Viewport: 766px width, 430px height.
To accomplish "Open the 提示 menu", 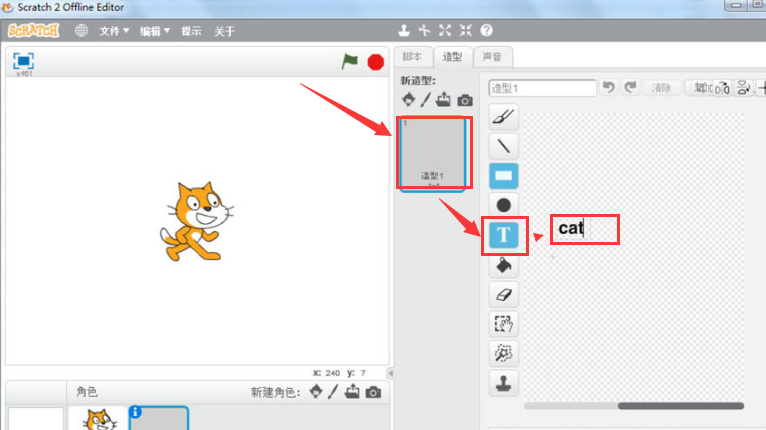I will click(191, 31).
